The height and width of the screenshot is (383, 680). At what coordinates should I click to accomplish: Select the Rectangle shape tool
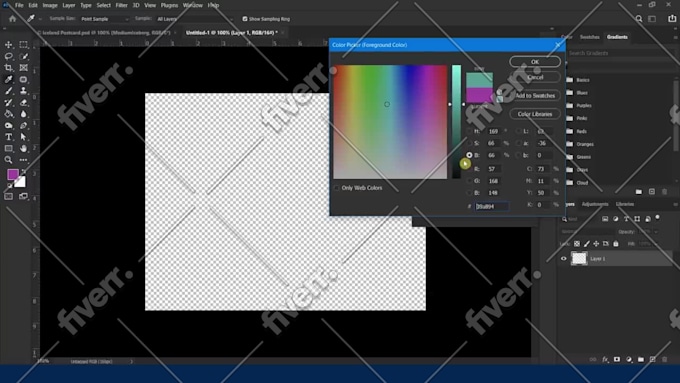[x=8, y=148]
